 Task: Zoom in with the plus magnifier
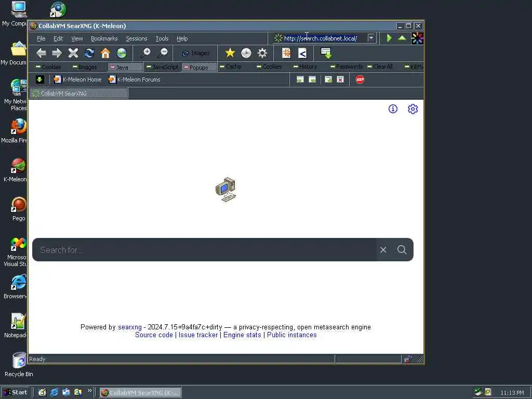point(145,53)
